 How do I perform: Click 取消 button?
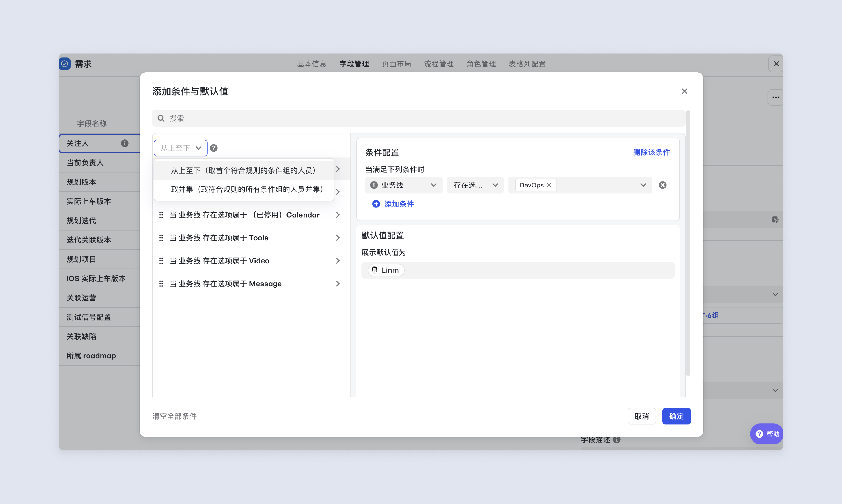(x=642, y=416)
